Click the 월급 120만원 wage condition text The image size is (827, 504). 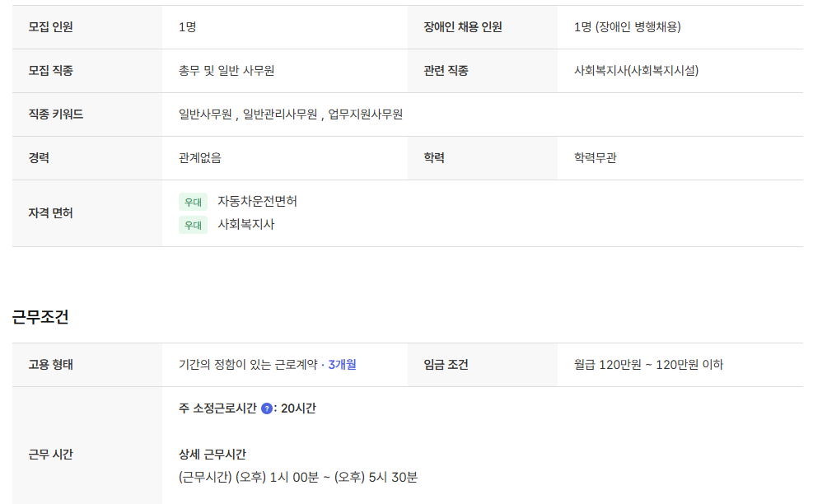click(x=648, y=364)
